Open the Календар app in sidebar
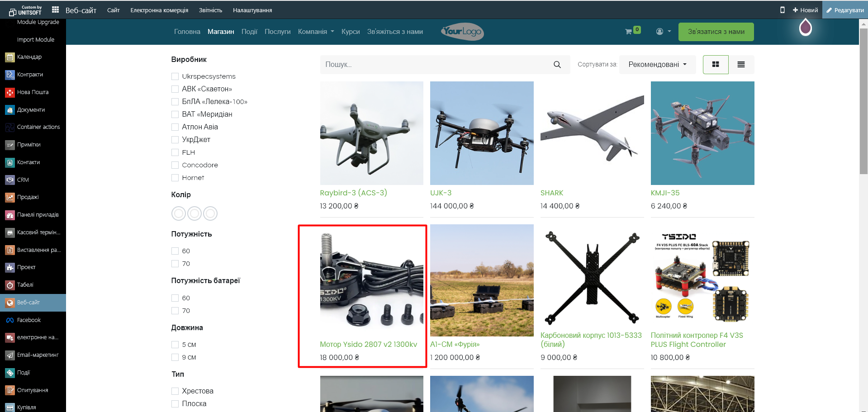 29,57
